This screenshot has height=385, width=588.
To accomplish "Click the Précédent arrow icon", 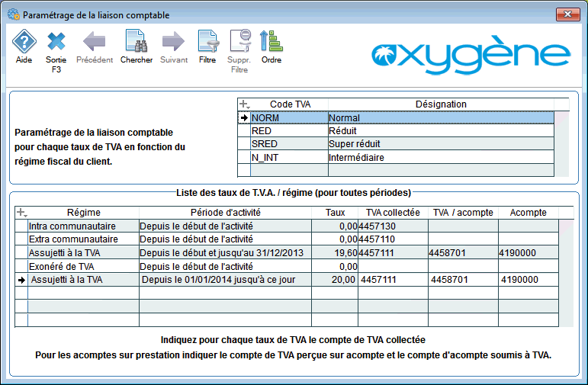I will coord(95,42).
